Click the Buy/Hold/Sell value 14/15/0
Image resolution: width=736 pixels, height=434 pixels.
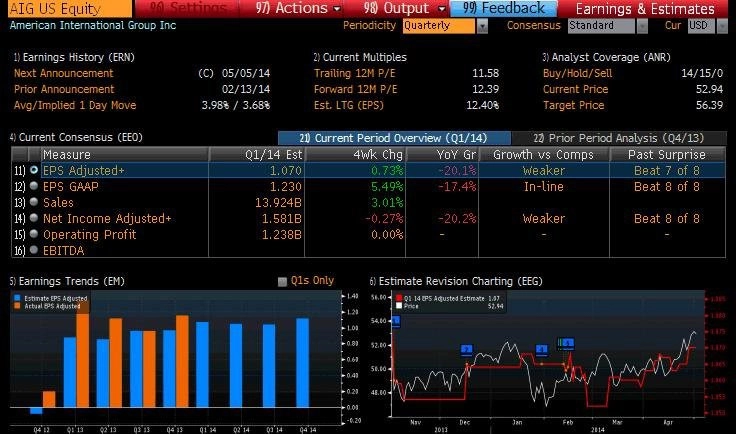(702, 73)
